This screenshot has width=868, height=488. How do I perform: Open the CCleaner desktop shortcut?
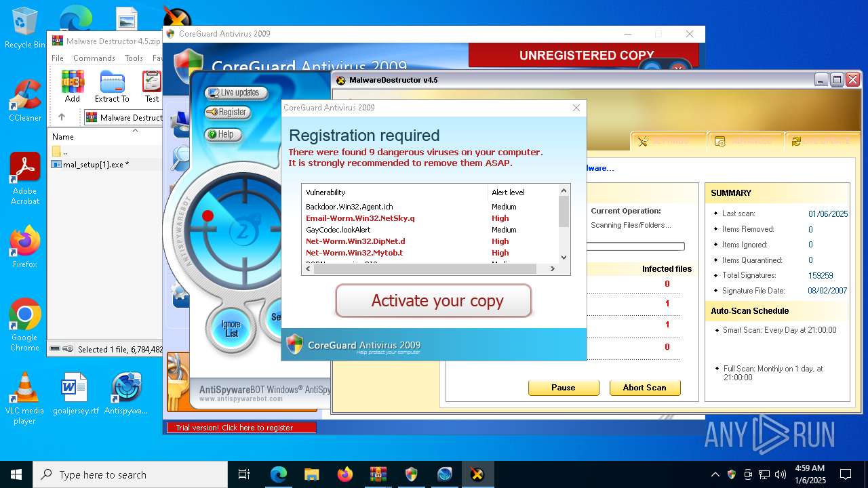[25, 100]
